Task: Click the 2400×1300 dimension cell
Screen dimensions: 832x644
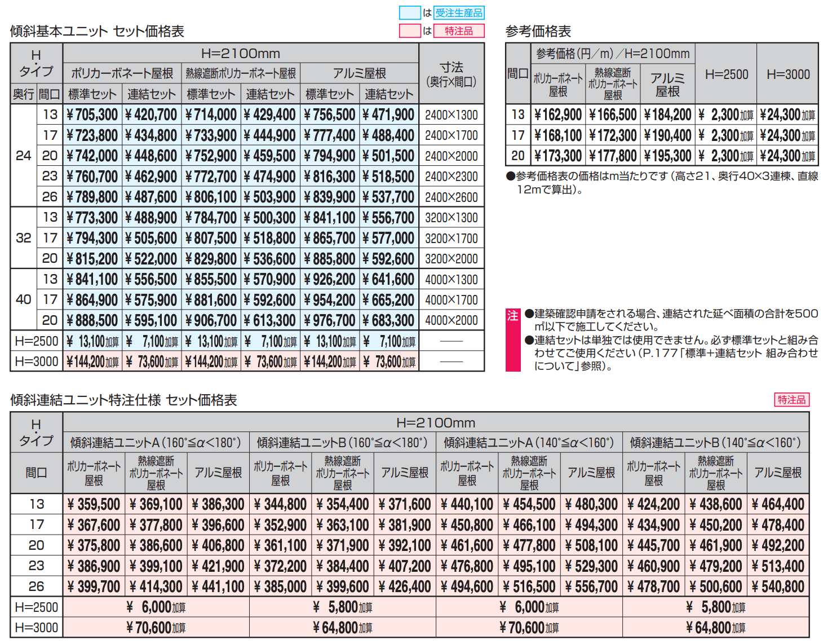Action: 452,114
